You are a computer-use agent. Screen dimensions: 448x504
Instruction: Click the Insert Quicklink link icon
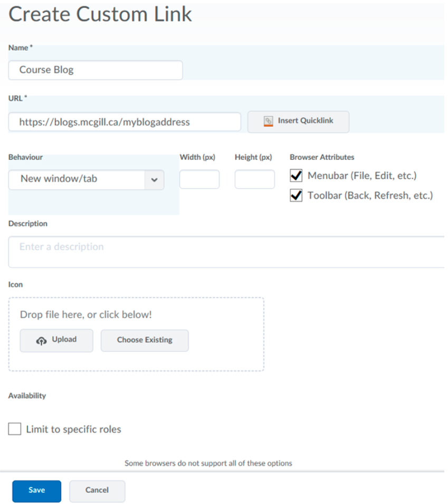(x=269, y=121)
